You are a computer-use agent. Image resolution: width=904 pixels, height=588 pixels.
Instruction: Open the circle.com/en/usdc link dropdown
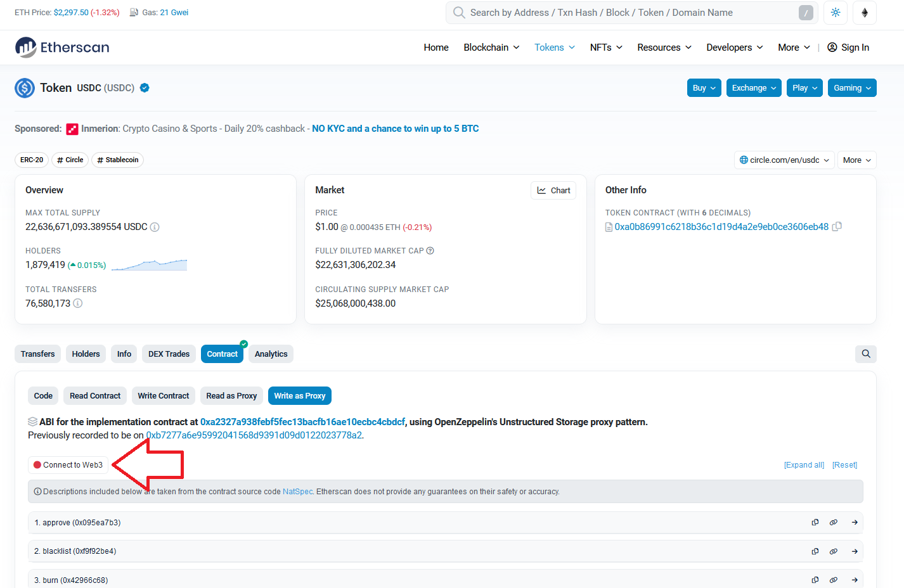tap(784, 160)
